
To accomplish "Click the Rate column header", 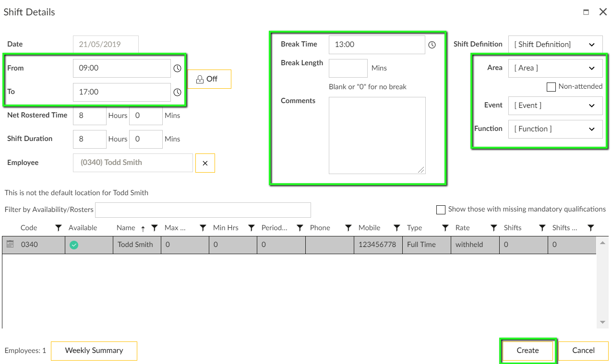I will (x=463, y=228).
